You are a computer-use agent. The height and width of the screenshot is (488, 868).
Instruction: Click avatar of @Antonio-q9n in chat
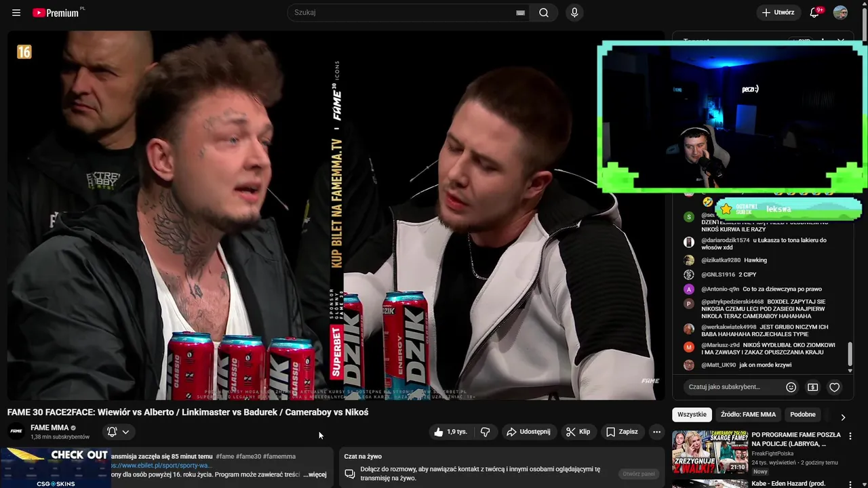pyautogui.click(x=689, y=289)
